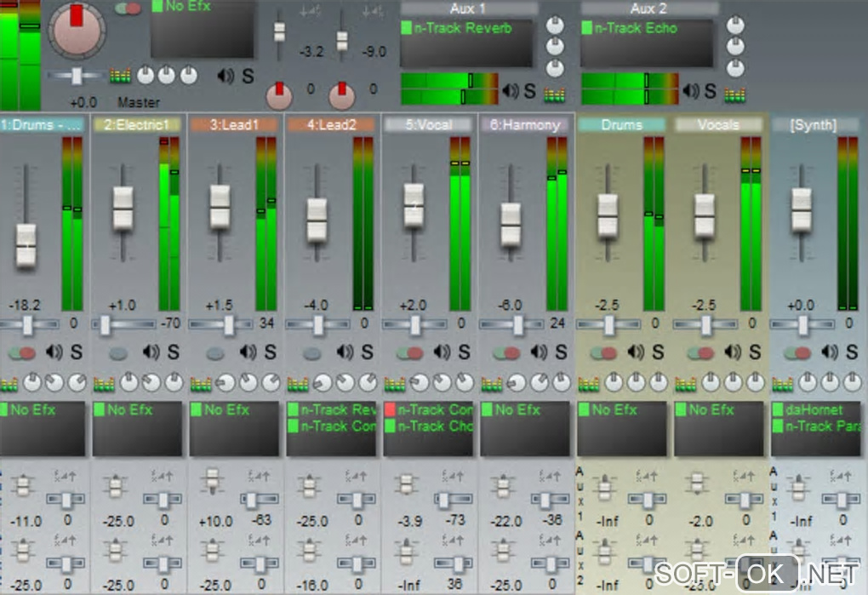Mute the 4:Lead2 track speaker icon
Viewport: 868px width, 595px height.
pyautogui.click(x=345, y=352)
